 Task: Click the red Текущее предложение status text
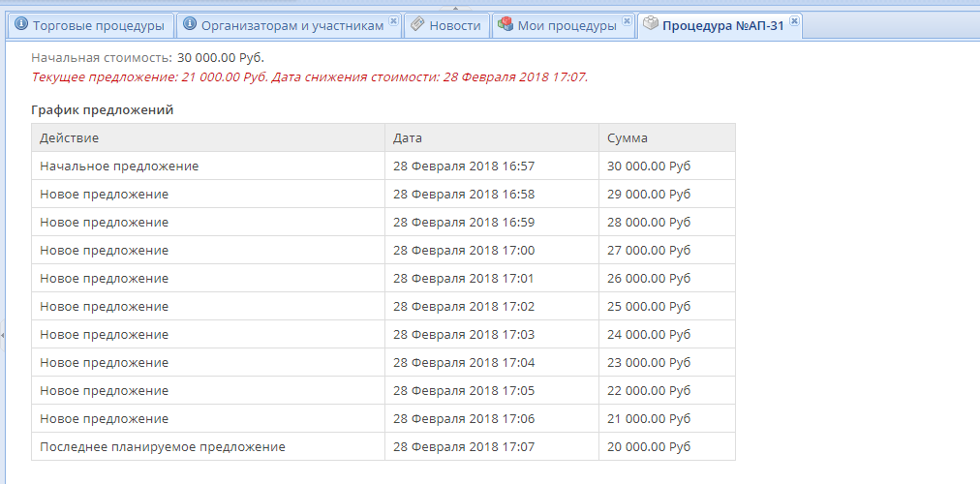pyautogui.click(x=309, y=76)
